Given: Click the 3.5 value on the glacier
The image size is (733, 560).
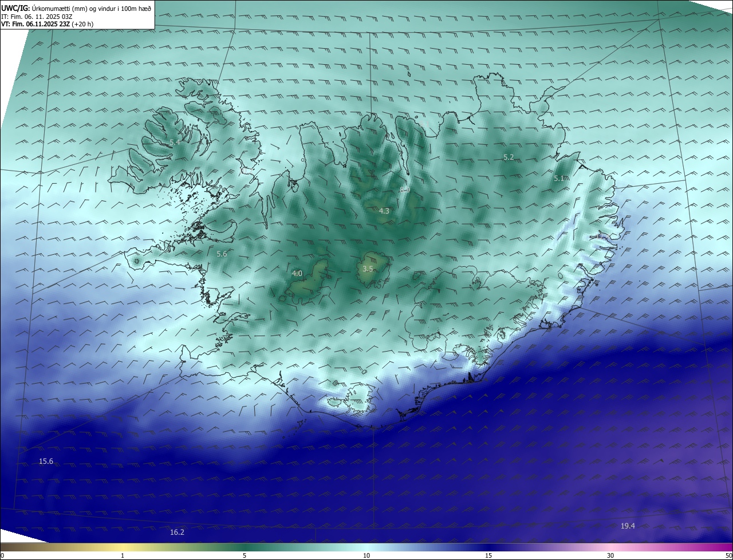Looking at the screenshot, I should (x=368, y=269).
